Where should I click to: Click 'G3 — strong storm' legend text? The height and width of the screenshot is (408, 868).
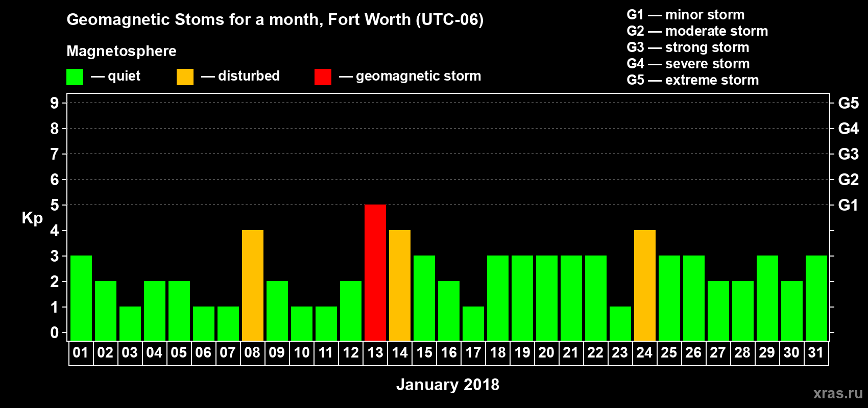pyautogui.click(x=688, y=47)
